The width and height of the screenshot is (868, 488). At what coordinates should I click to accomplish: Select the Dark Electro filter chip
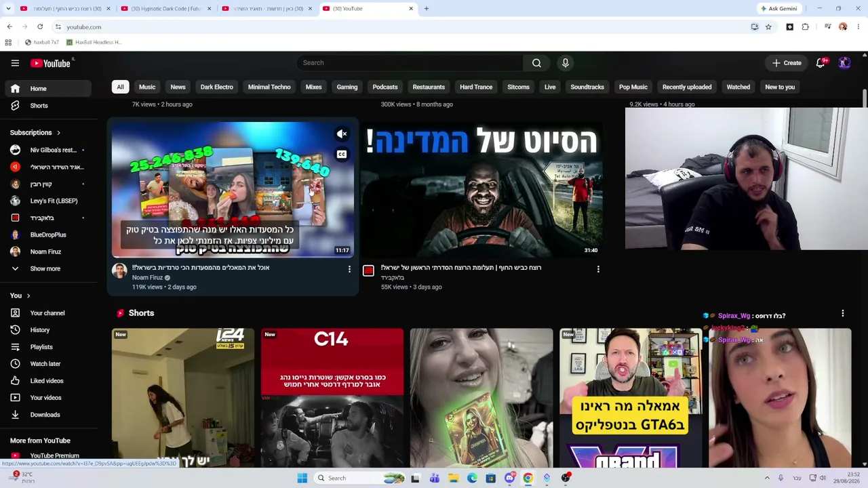[217, 87]
